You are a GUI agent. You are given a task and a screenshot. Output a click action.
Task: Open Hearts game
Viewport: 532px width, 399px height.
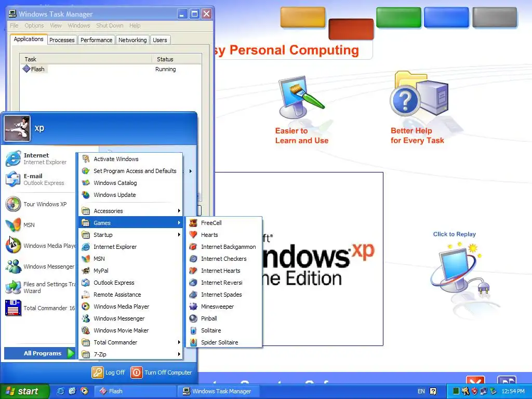pyautogui.click(x=224, y=235)
